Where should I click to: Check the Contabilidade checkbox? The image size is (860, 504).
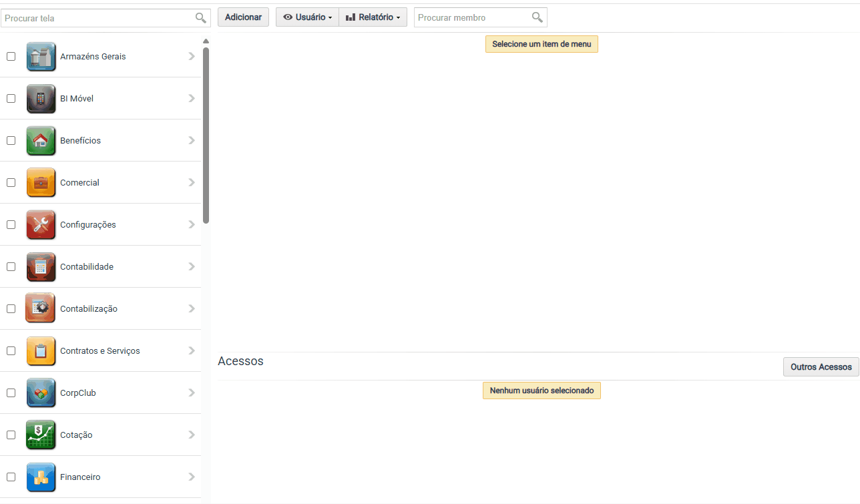point(11,267)
